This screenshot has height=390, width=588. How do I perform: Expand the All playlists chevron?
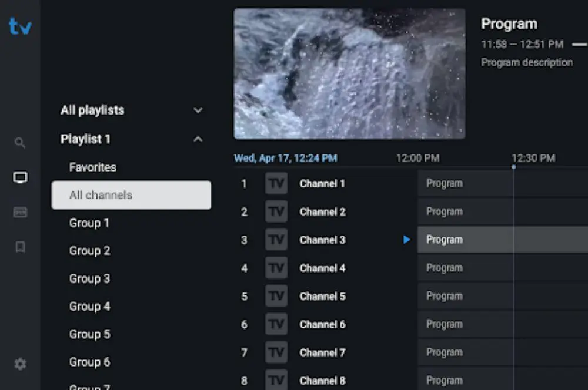click(198, 110)
